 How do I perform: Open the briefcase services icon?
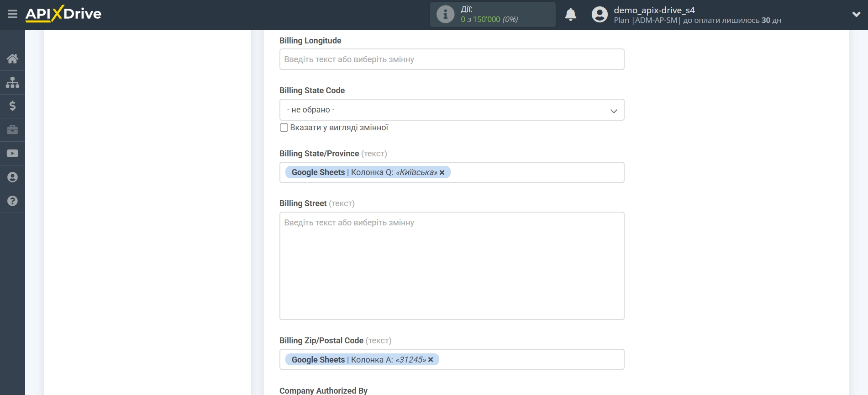(x=12, y=130)
